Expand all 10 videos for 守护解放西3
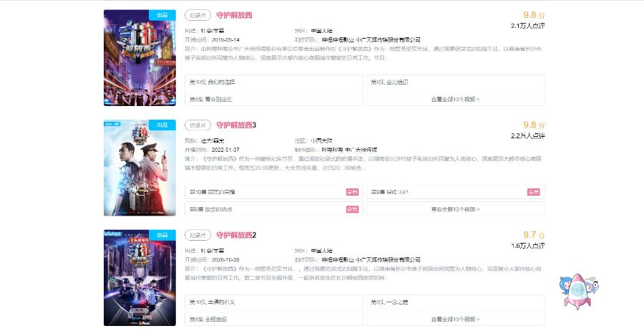 (x=456, y=209)
